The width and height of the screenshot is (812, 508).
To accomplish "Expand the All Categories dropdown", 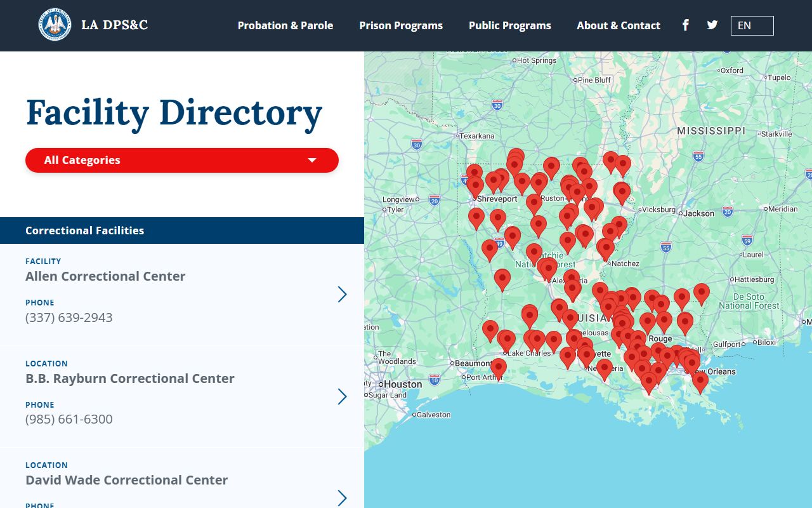I will coord(182,160).
